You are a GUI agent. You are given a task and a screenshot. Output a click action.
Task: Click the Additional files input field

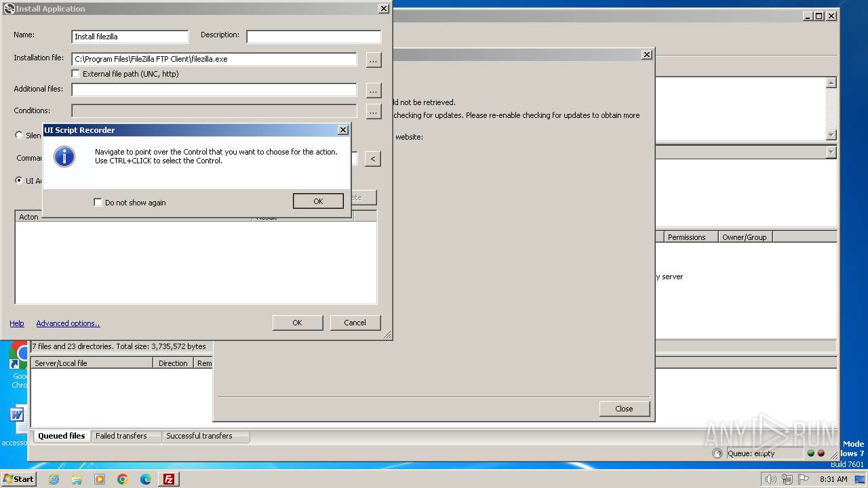tap(214, 89)
